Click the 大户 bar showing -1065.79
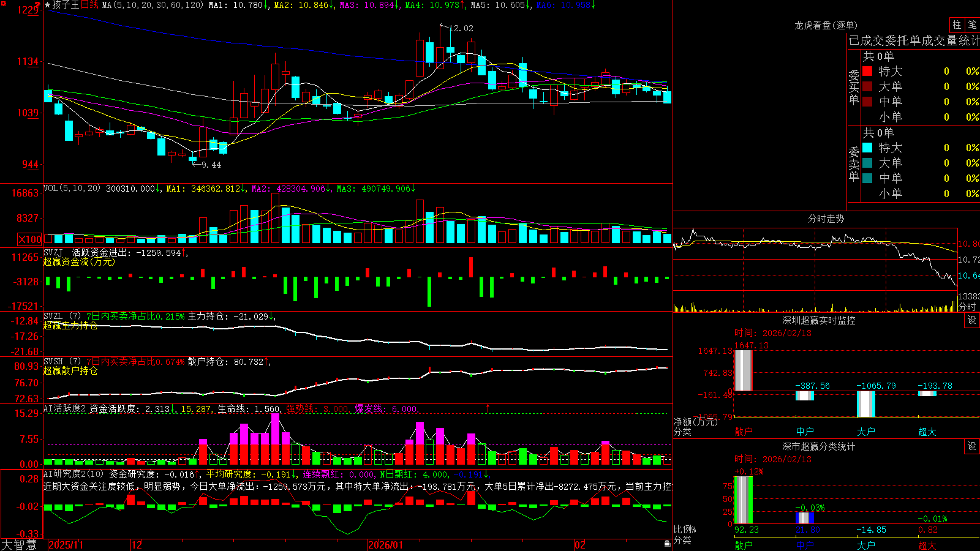 pyautogui.click(x=866, y=404)
